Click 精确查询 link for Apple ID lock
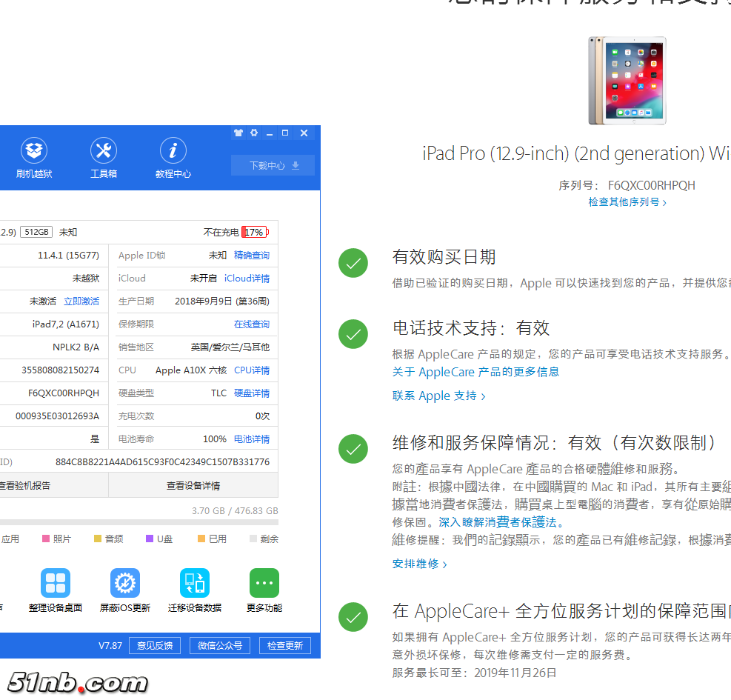 pyautogui.click(x=252, y=256)
